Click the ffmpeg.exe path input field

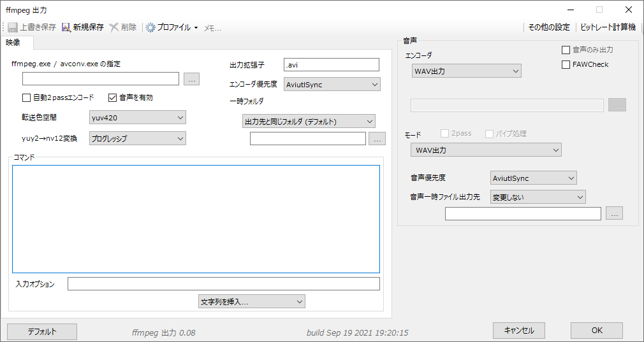101,79
